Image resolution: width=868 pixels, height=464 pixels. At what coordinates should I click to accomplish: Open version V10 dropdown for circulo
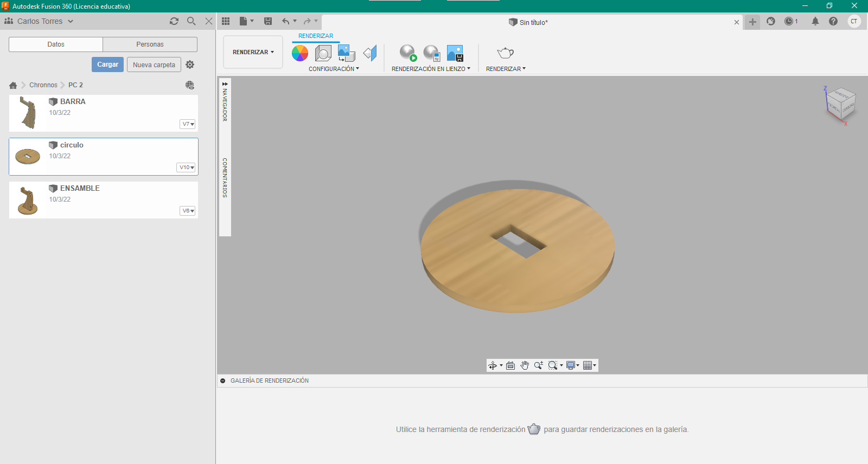[x=187, y=167]
